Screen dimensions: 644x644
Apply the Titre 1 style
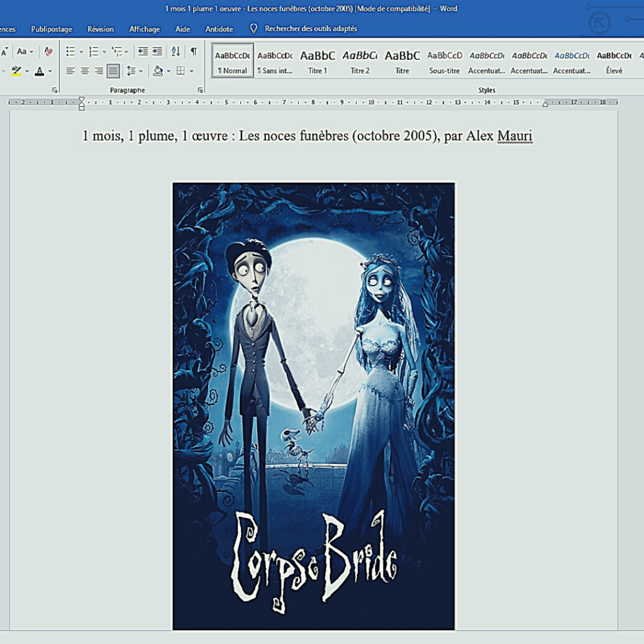318,60
